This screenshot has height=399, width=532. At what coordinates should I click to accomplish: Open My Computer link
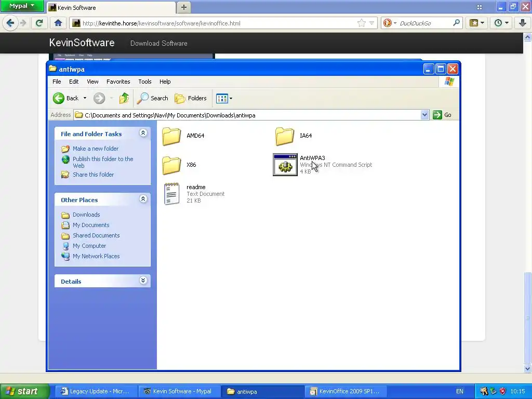click(89, 246)
